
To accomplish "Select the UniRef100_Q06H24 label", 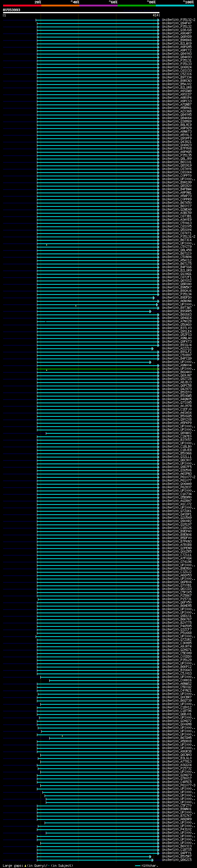I will coord(177,67).
